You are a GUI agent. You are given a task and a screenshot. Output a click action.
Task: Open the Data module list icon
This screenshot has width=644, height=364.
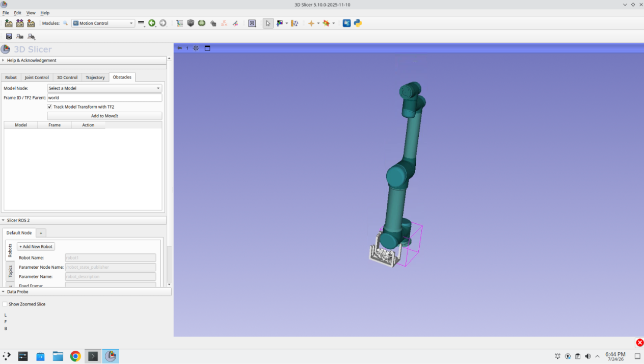coord(180,23)
